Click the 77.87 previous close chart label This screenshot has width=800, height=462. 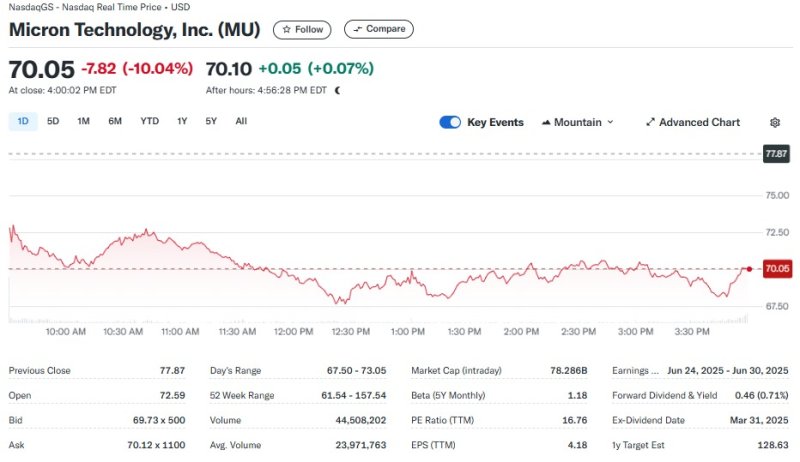[x=776, y=153]
